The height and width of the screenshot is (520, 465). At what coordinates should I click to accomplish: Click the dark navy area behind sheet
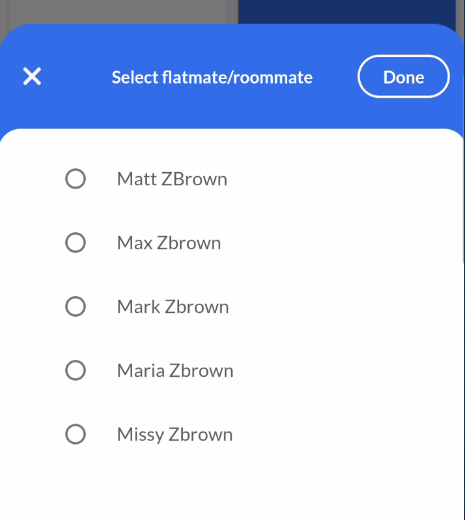coord(347,11)
